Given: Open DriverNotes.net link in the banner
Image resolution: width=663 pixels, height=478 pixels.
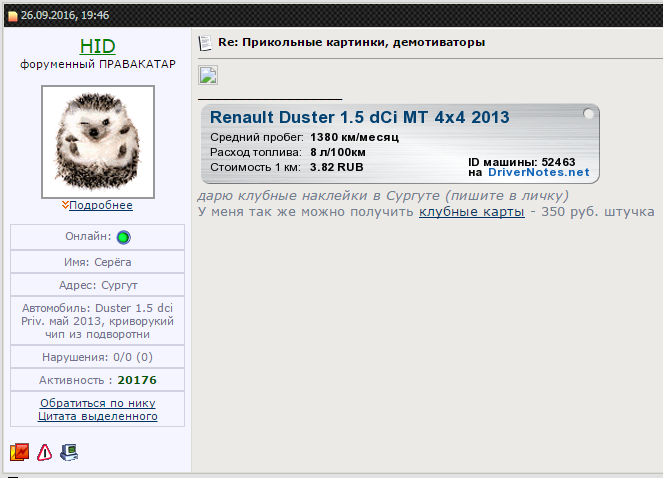Looking at the screenshot, I should click(x=539, y=172).
